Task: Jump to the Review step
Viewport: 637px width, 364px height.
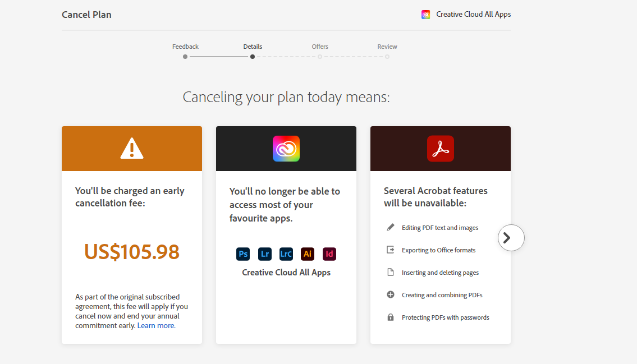Action: [x=387, y=47]
